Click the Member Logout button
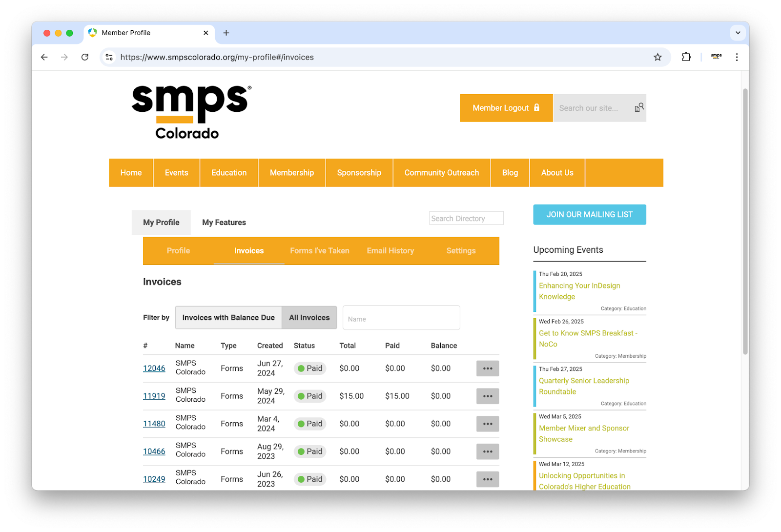781x532 pixels. coord(506,108)
